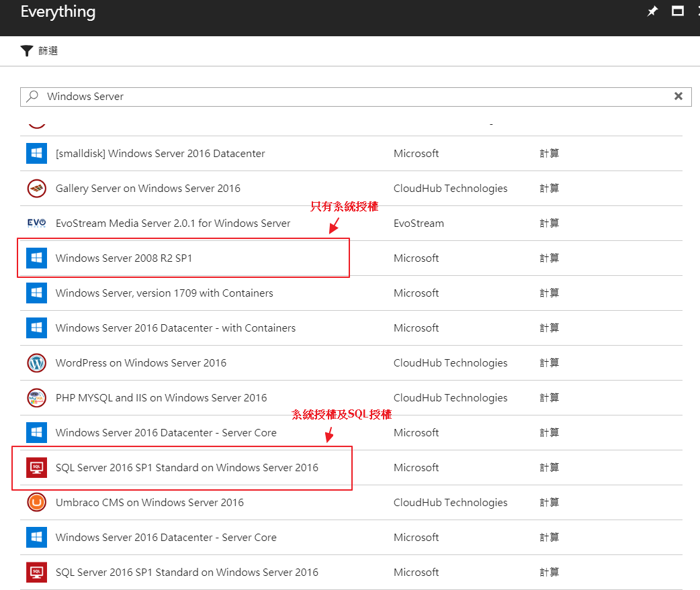This screenshot has height=590, width=700.
Task: Click the magnifier search icon
Action: point(32,97)
